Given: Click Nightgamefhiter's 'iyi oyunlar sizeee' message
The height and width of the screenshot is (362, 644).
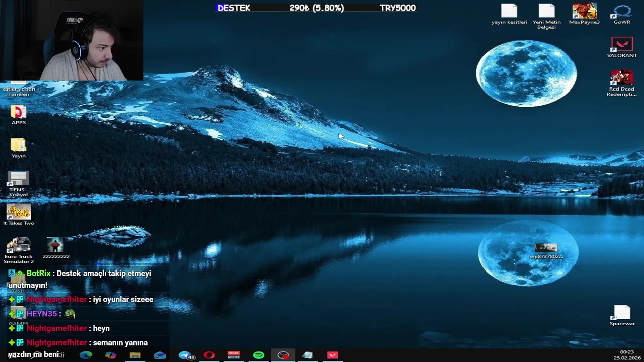Looking at the screenshot, I should pos(123,299).
